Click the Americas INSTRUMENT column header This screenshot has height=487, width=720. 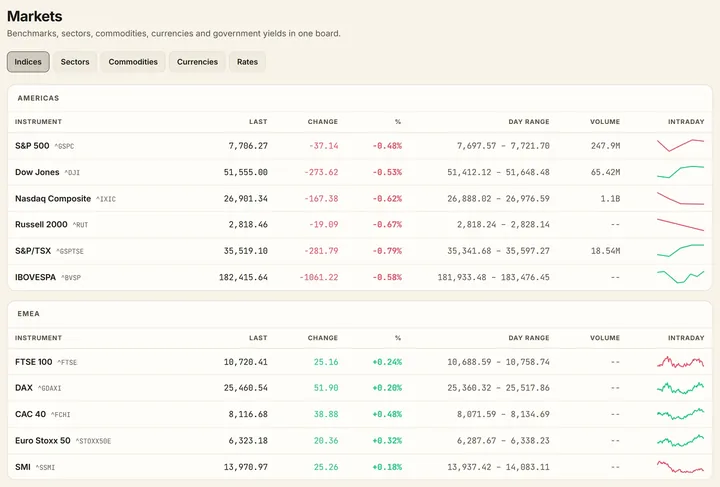(x=38, y=122)
